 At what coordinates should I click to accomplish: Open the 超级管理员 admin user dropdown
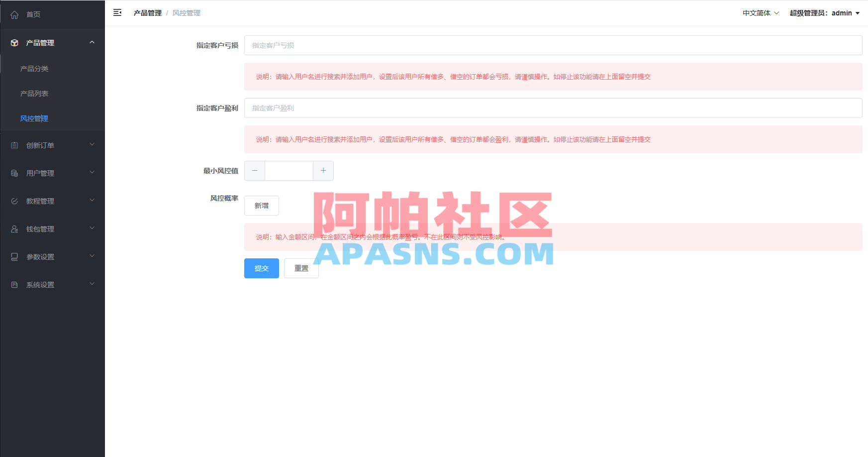[825, 13]
